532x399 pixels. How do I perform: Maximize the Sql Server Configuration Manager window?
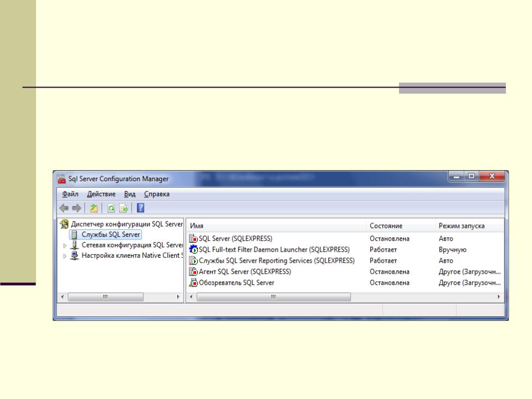pyautogui.click(x=472, y=176)
